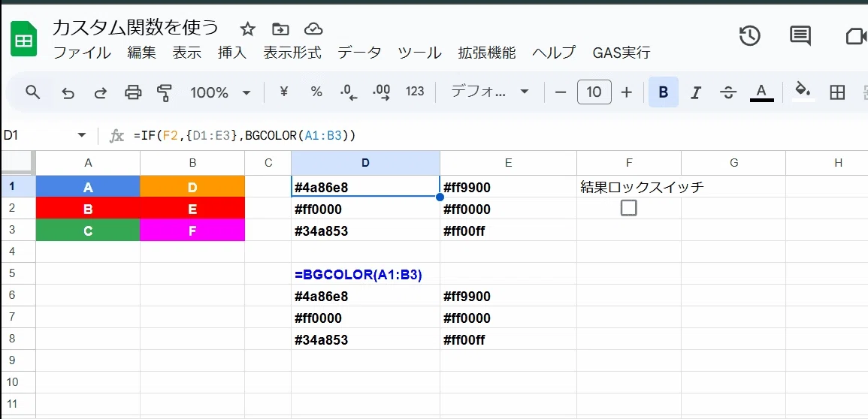The width and height of the screenshot is (868, 419).
Task: Select the blue cell labeled A
Action: pos(88,187)
